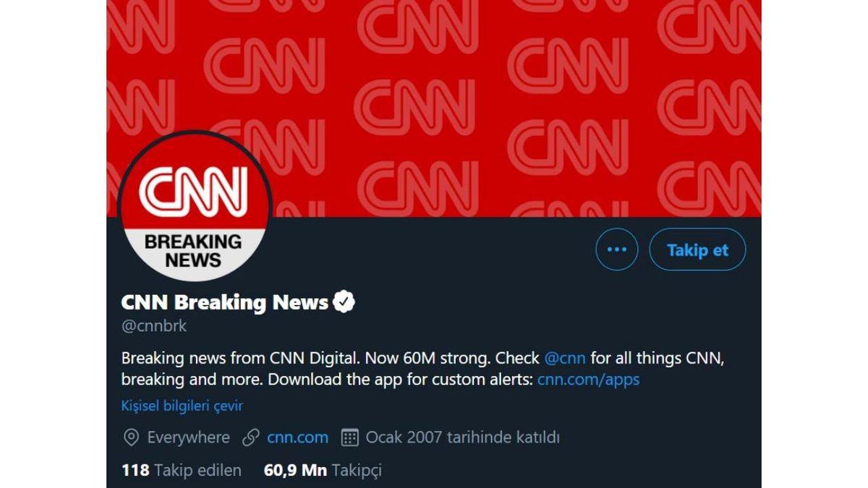Click the calendar icon before Ocak 2007
Screen dimensions: 868x488
[x=350, y=437]
